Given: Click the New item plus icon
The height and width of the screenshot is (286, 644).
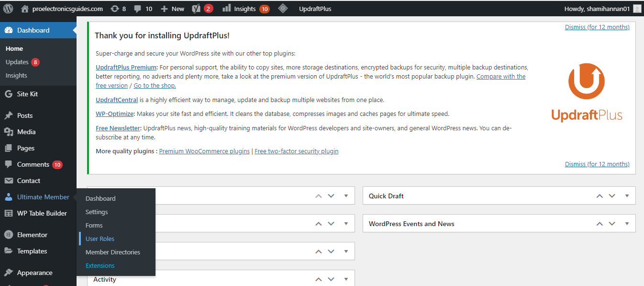Looking at the screenshot, I should [165, 8].
